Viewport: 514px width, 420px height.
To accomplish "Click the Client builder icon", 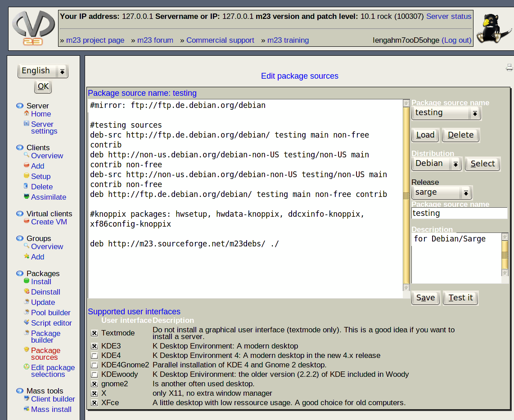I will click(27, 398).
